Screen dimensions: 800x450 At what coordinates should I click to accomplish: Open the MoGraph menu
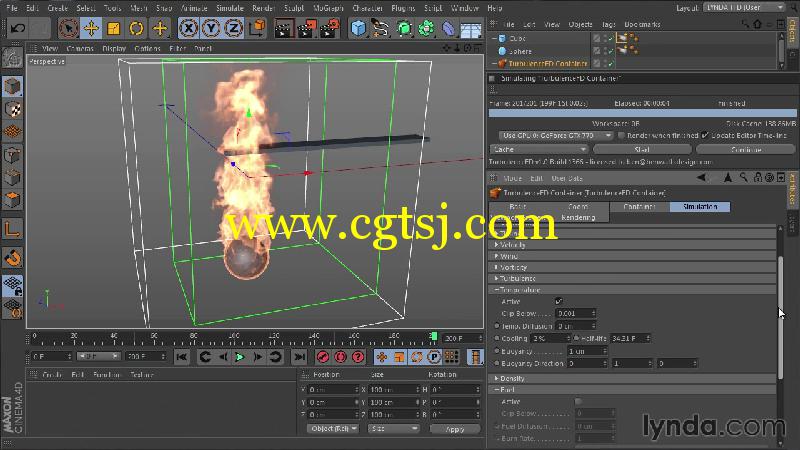328,8
